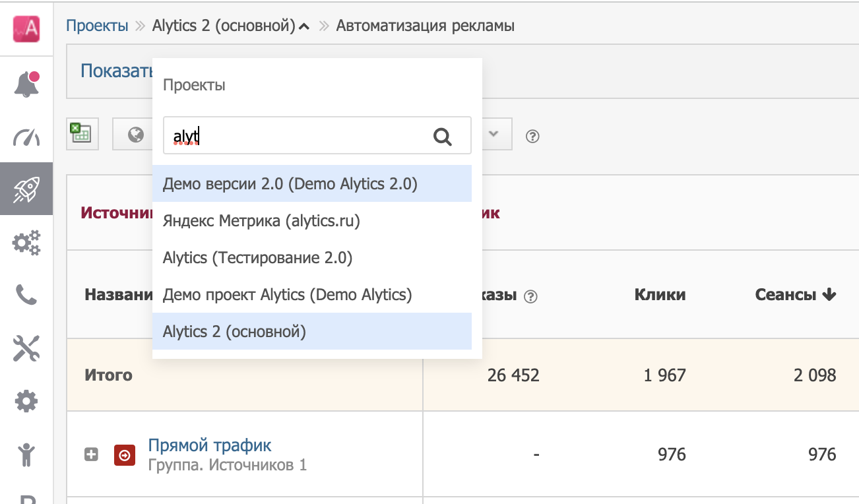Click red arrow icon of Прямой трафик
The height and width of the screenshot is (504, 859).
[125, 455]
